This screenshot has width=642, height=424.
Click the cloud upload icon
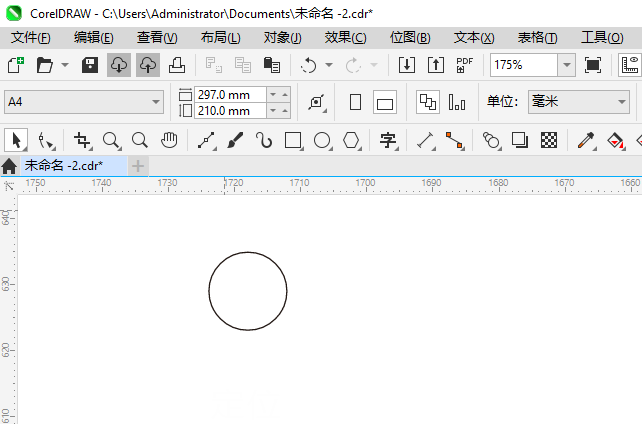pyautogui.click(x=148, y=65)
